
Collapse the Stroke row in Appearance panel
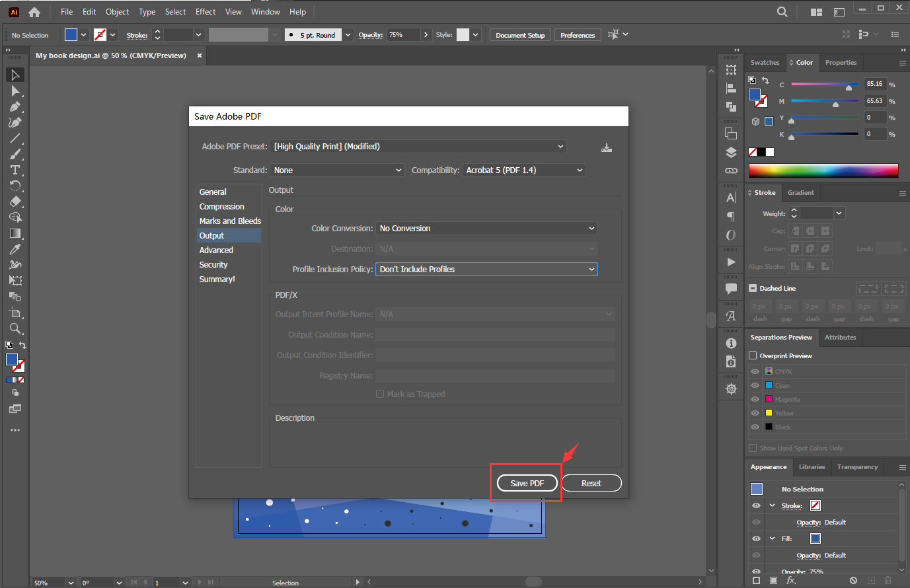(x=772, y=505)
